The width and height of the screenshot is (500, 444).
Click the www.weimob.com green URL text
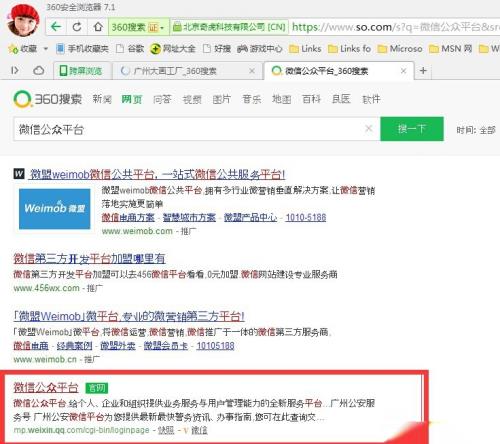137,231
